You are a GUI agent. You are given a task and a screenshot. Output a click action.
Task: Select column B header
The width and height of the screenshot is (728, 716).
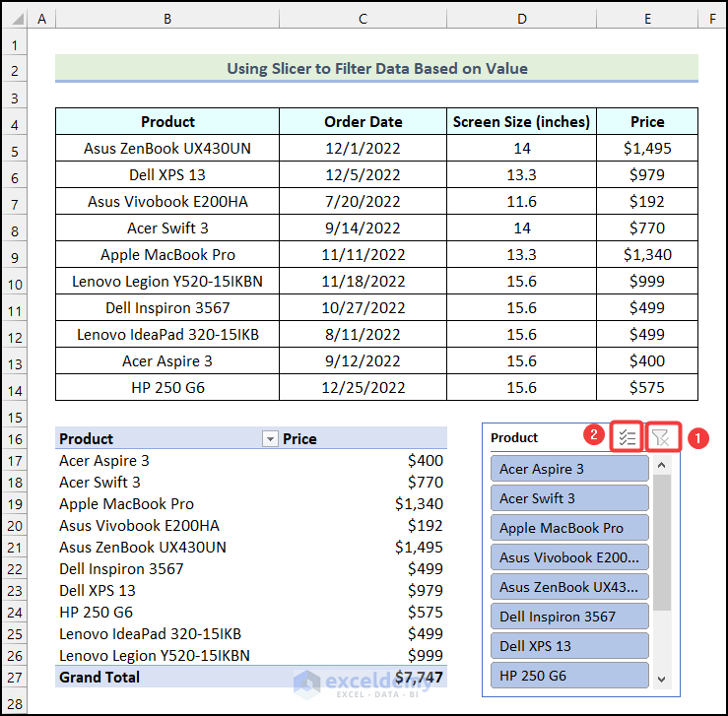point(167,18)
